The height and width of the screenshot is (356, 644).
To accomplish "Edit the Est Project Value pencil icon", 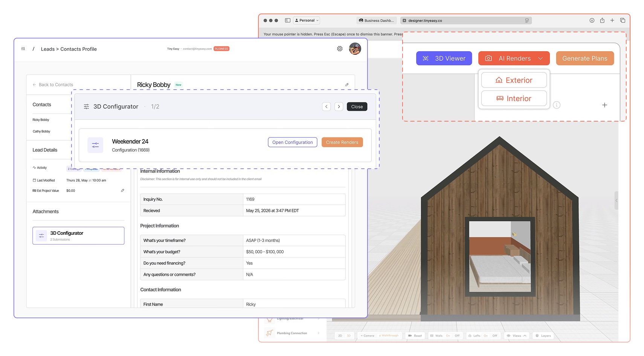I will click(122, 191).
